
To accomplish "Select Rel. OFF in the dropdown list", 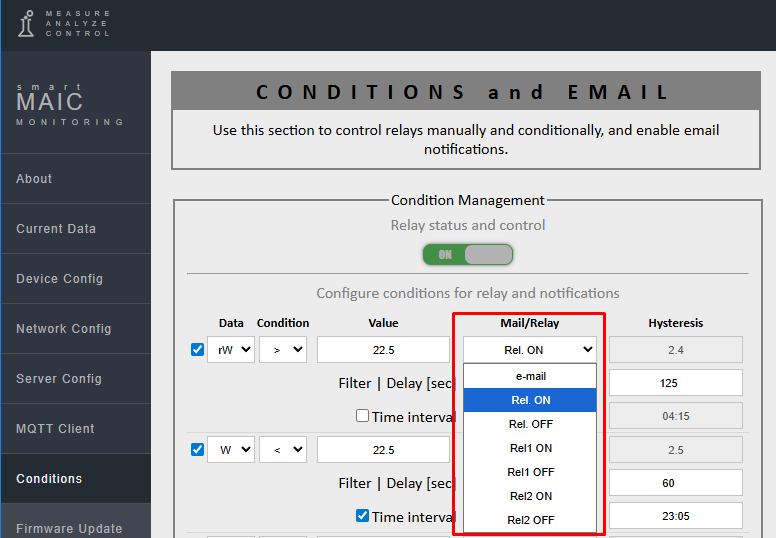I will pos(530,424).
